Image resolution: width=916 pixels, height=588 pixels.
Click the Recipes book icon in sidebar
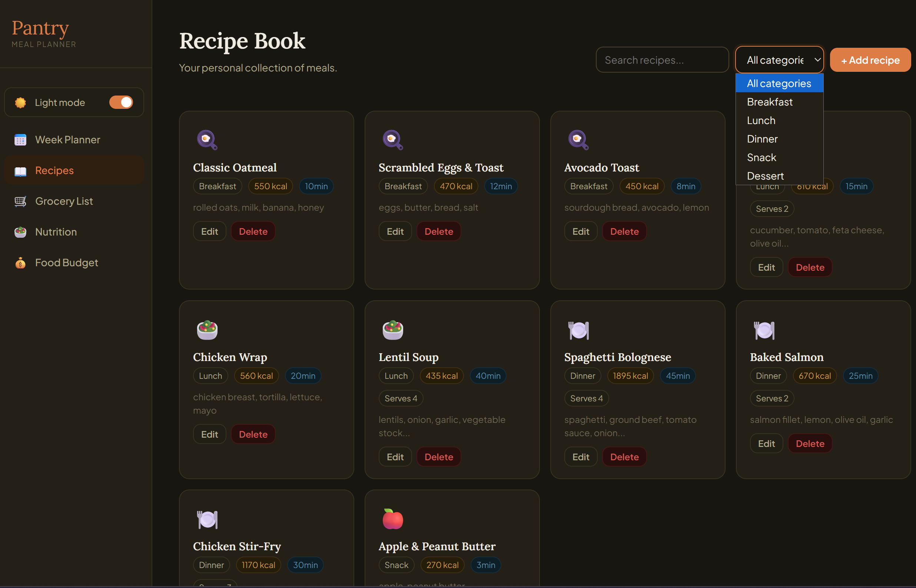pos(20,170)
